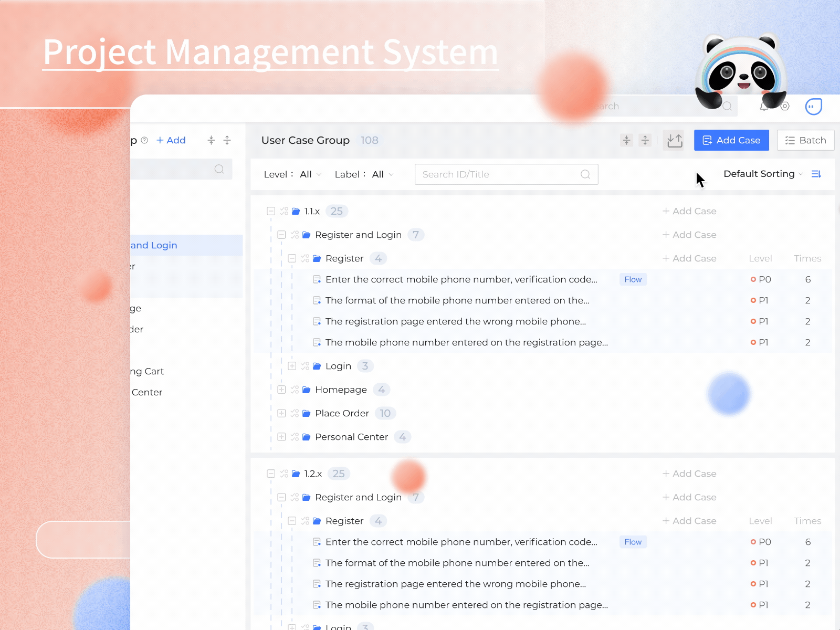Screen dimensions: 840x630
Task: Click the expand all icon in User Case Group header
Action: pos(645,140)
